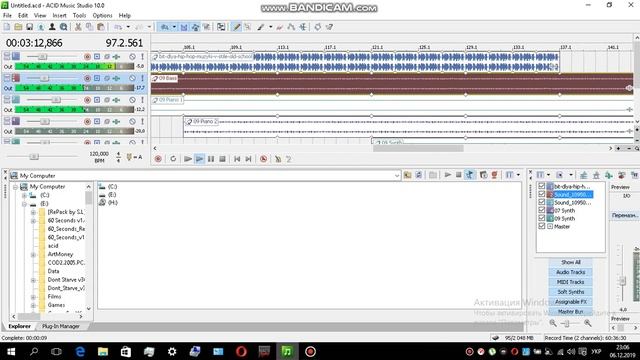Uncheck the 07 Synth mixer checkbox
The width and height of the screenshot is (640, 360).
pos(542,210)
